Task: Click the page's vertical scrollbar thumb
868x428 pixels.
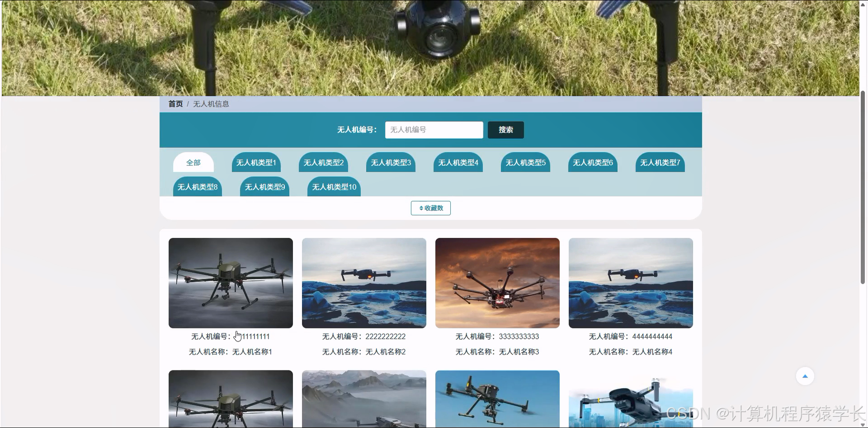Action: [x=863, y=187]
